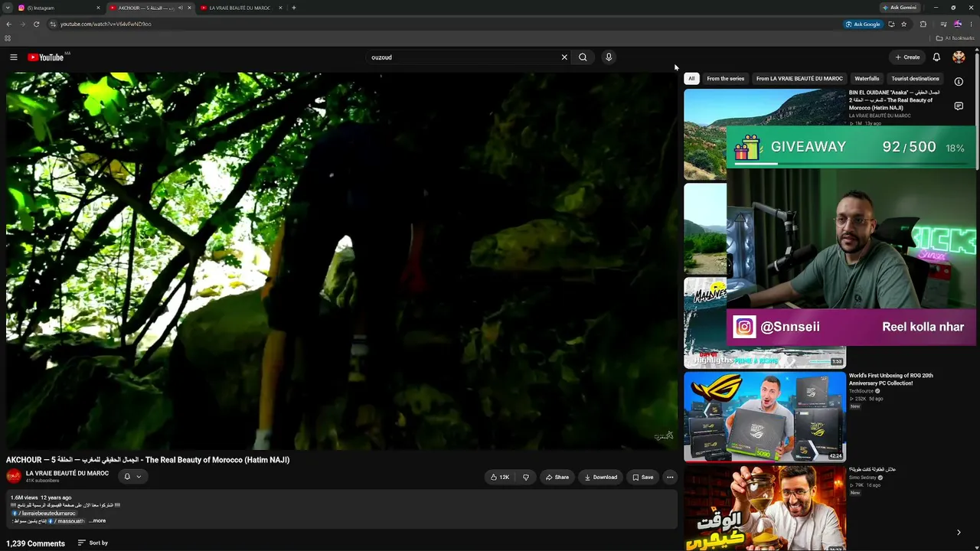Click the video title 'AKCHOUR' heading

pos(148,460)
